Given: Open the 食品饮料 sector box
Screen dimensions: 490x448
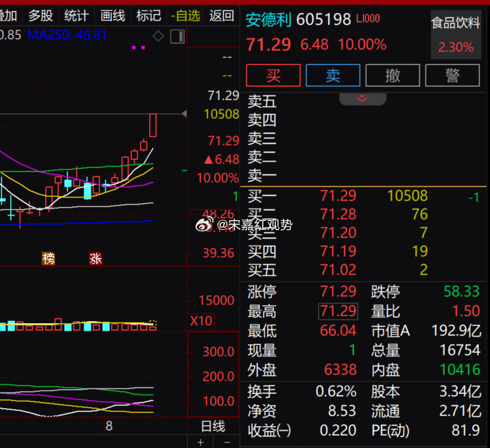Looking at the screenshot, I should point(456,35).
